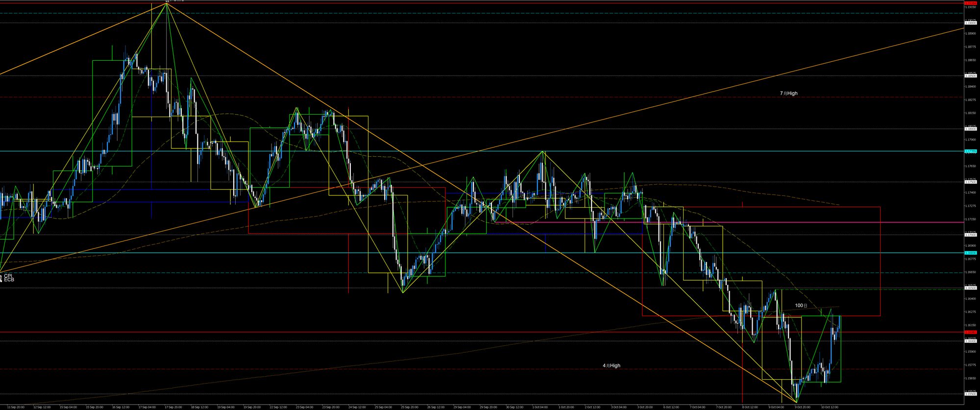Click the red price tag at top of axis
Image resolution: width=980 pixels, height=410 pixels.
pyautogui.click(x=970, y=3)
